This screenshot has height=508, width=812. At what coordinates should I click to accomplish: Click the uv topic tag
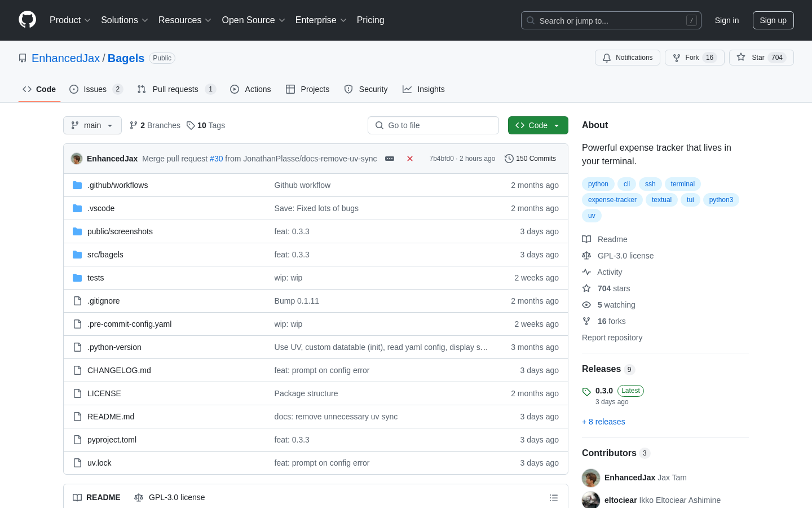[592, 216]
